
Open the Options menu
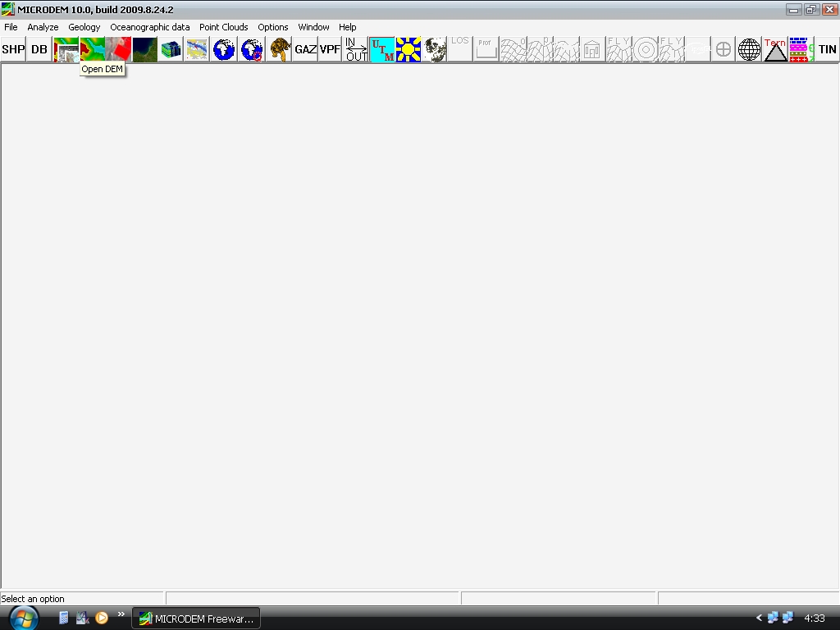(272, 27)
